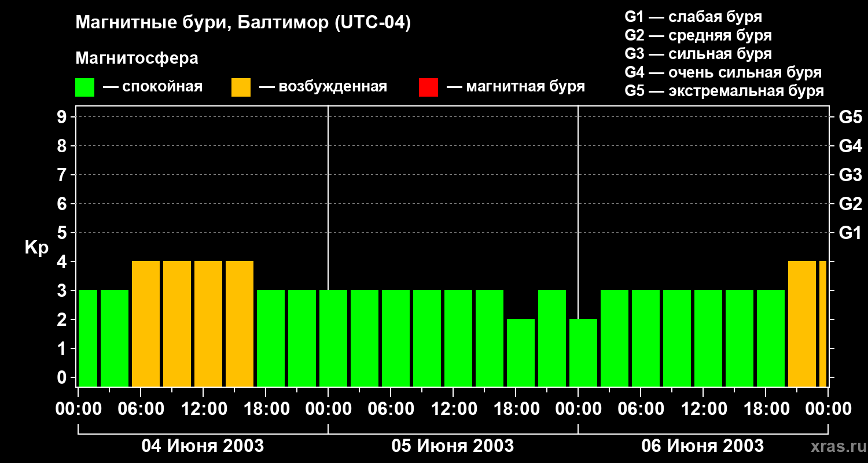The width and height of the screenshot is (868, 463).
Task: Click the Kp 2 green bar on 06 June
Action: point(583,352)
